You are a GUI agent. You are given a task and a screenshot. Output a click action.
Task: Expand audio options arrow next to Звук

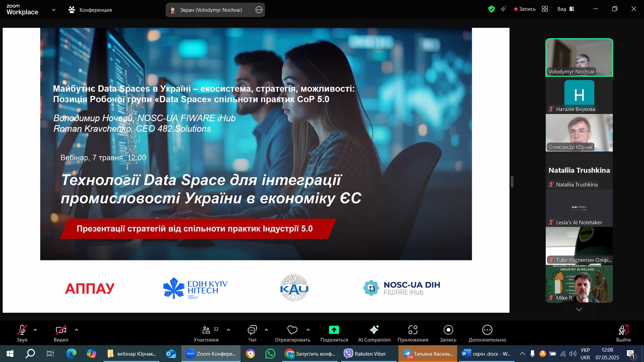pyautogui.click(x=35, y=330)
